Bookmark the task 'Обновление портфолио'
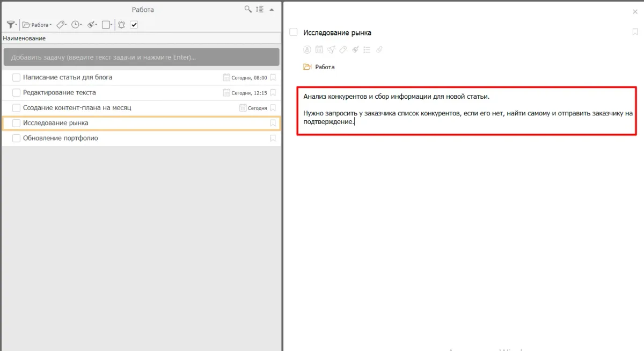Image resolution: width=644 pixels, height=351 pixels. (273, 138)
